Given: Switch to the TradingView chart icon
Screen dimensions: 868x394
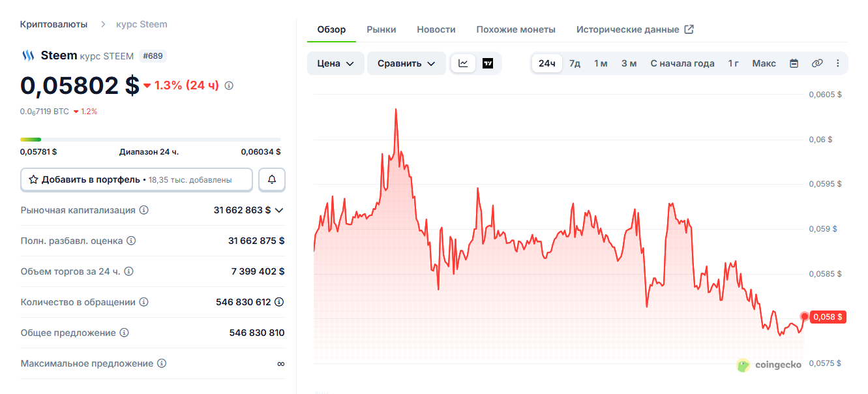Looking at the screenshot, I should 488,63.
